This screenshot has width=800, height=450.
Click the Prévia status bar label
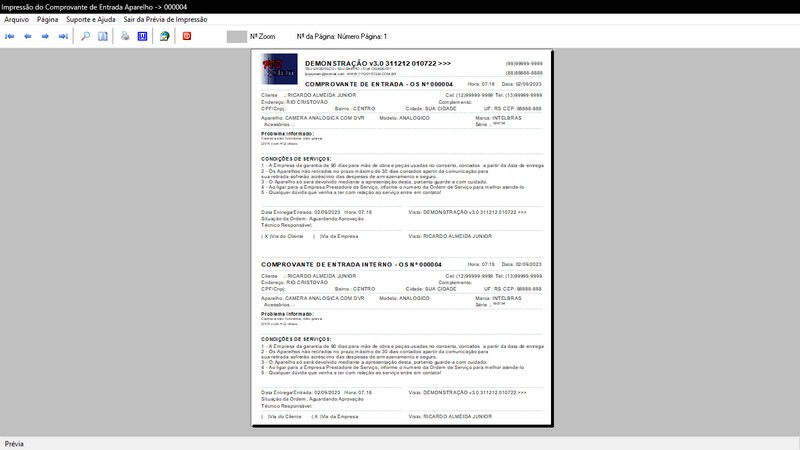point(15,443)
